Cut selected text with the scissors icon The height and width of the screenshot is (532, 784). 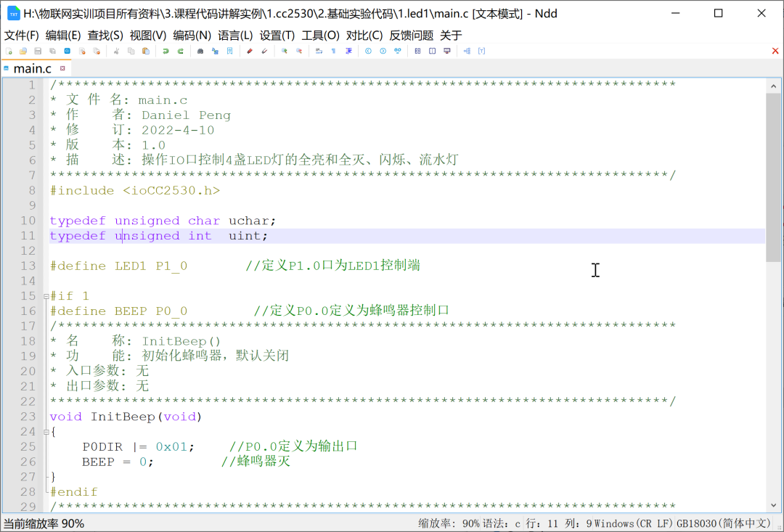coord(115,51)
